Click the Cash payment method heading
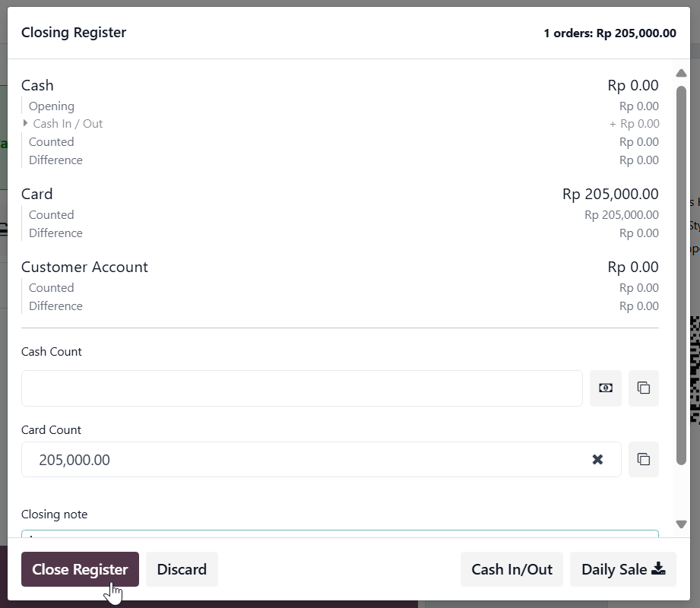Screen dimensions: 700x608 pos(37,85)
